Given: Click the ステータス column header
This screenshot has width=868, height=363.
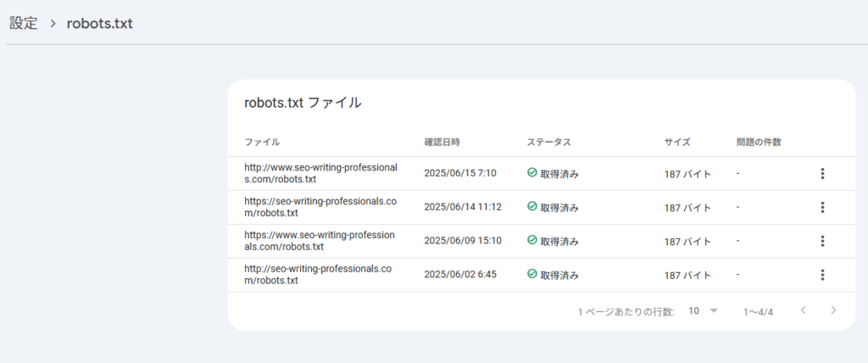Looking at the screenshot, I should point(548,142).
